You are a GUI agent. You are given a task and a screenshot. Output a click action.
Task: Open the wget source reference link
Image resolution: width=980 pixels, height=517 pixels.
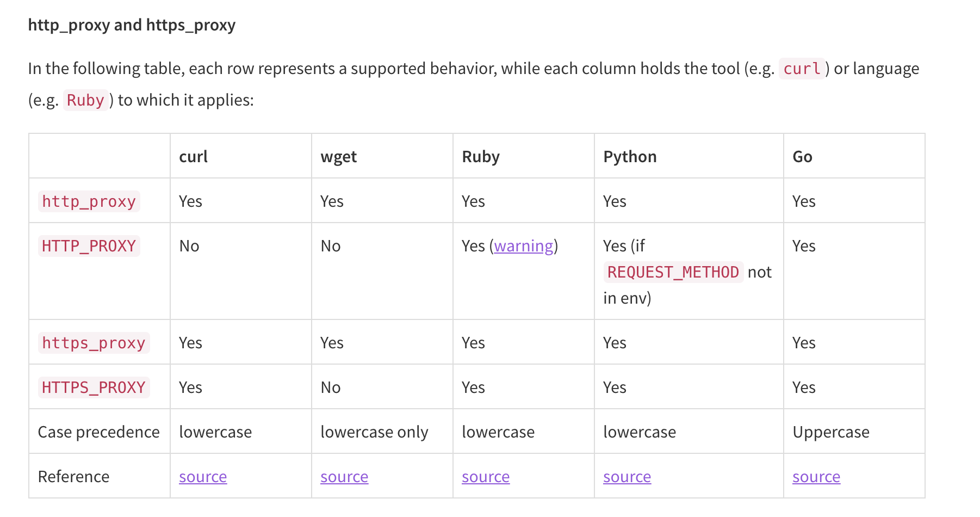(x=344, y=477)
